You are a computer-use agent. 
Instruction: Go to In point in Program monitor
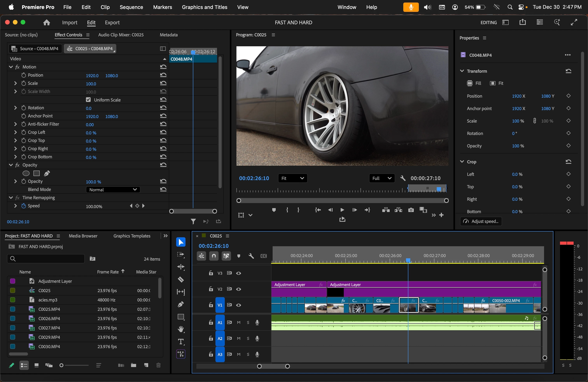pos(318,210)
